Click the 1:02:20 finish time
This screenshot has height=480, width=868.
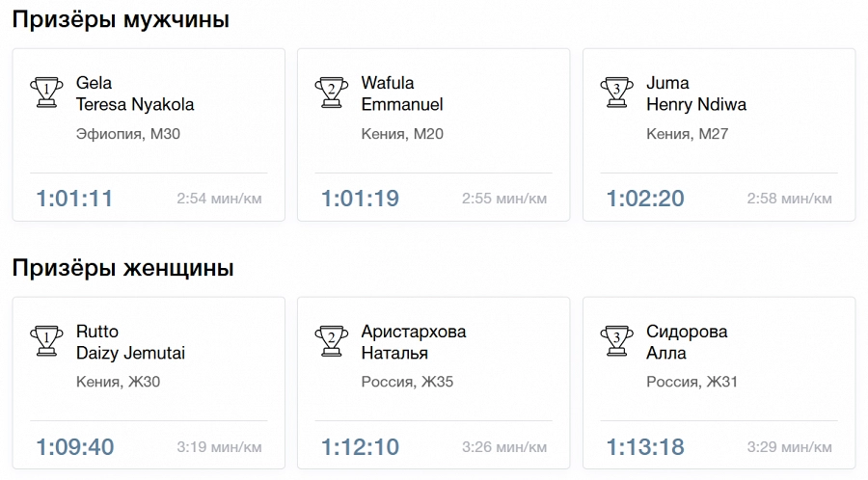click(645, 199)
